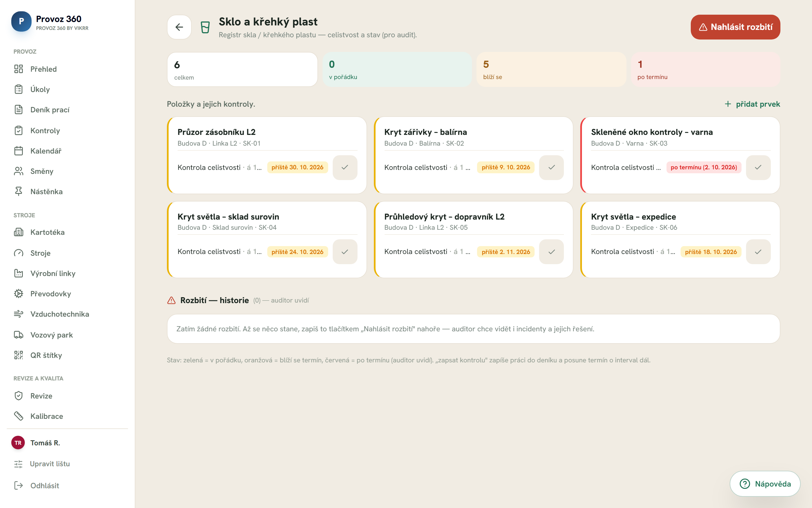This screenshot has width=812, height=508.
Task: Select the 'blíží se' summary card
Action: click(551, 69)
